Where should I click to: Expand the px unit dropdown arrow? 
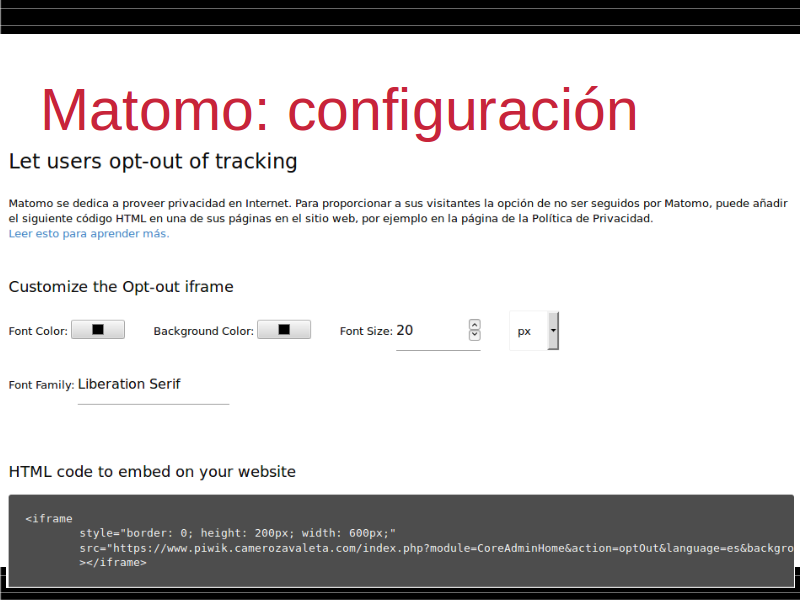pos(553,330)
